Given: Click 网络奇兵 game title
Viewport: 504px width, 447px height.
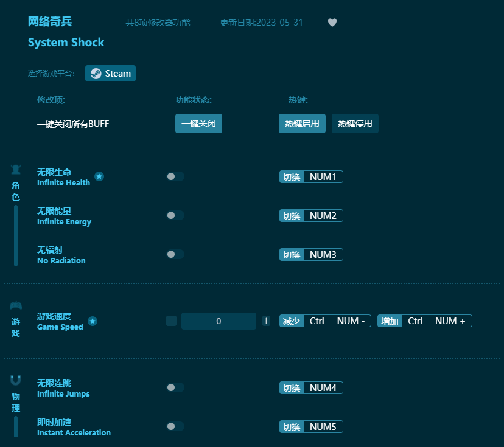Looking at the screenshot, I should (x=50, y=21).
